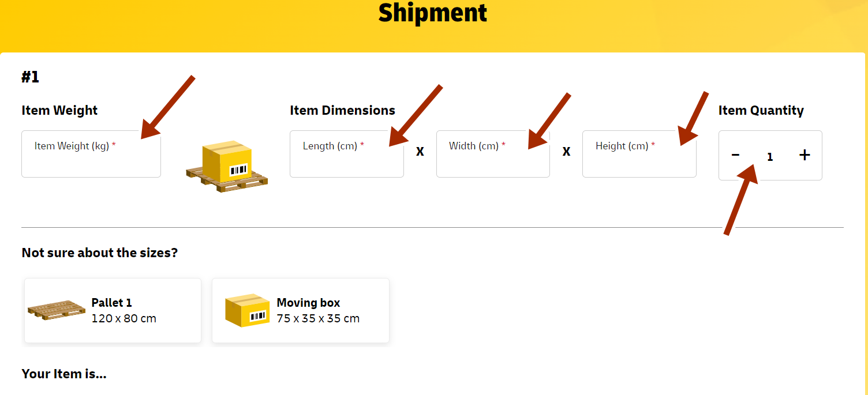Image resolution: width=868 pixels, height=395 pixels.
Task: Decrease the item quantity with the minus button
Action: [x=735, y=155]
